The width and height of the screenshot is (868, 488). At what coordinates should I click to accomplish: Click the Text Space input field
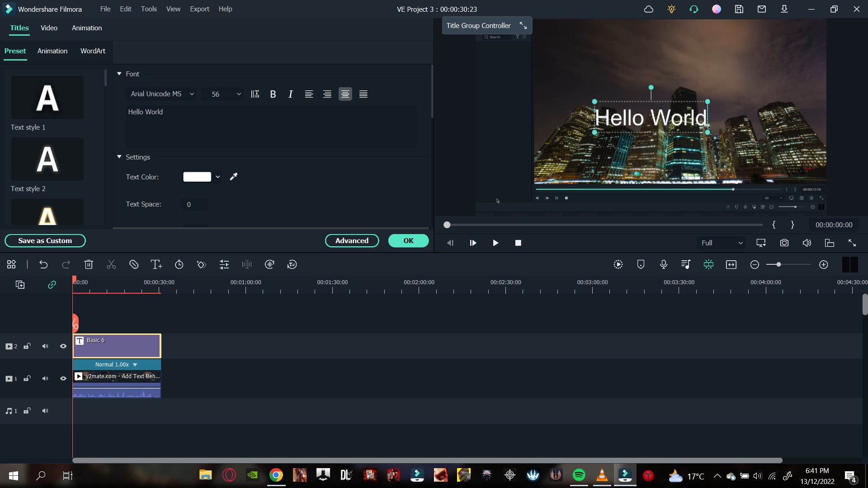189,204
